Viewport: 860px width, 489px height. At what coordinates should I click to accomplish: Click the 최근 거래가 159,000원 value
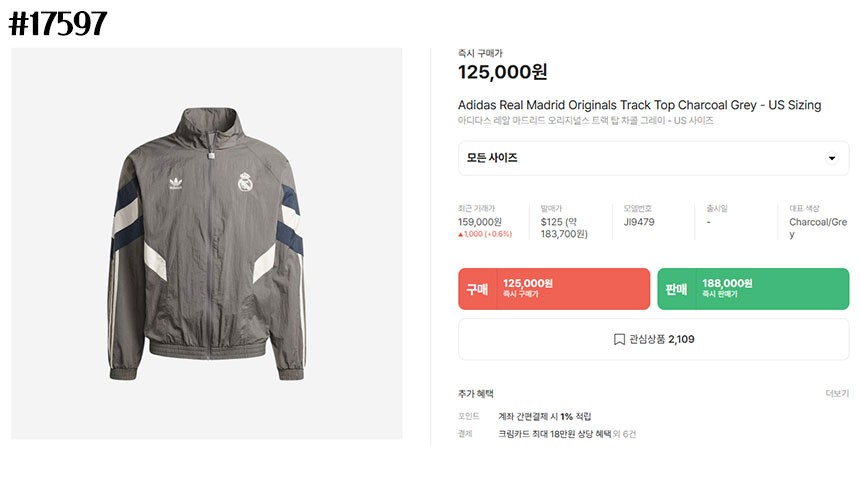480,222
